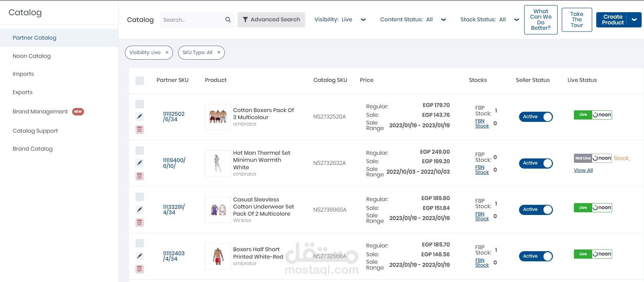Trash the Boxers Half Short product

139,269
